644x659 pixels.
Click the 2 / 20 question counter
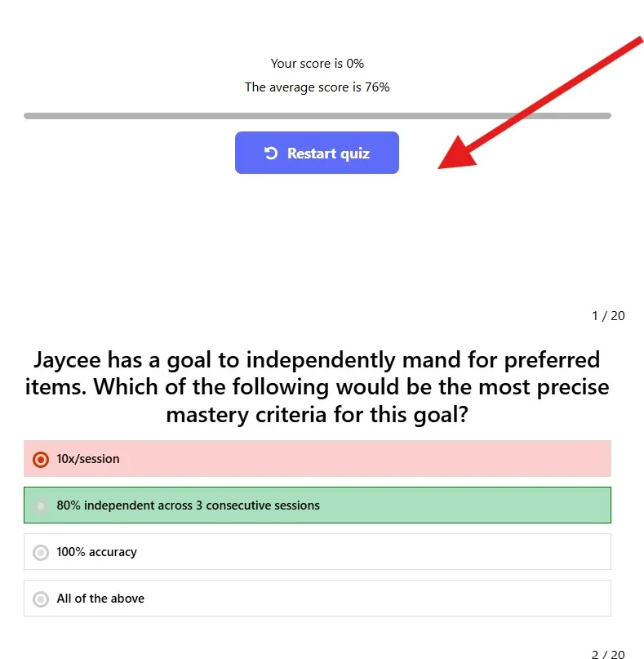(x=608, y=654)
